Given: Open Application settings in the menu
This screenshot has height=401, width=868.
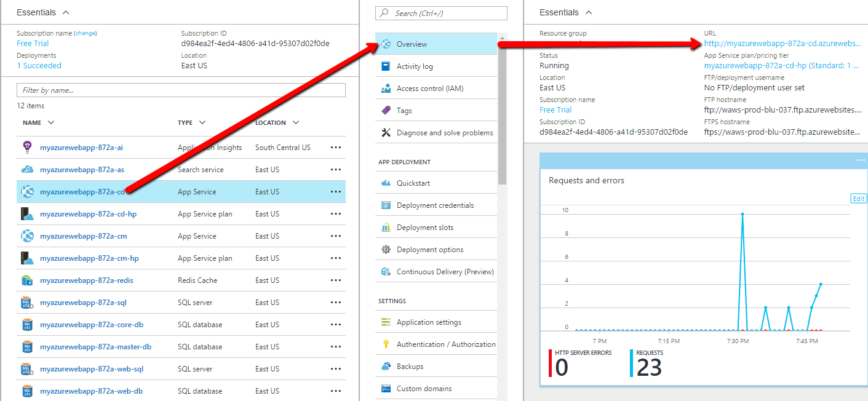Looking at the screenshot, I should 436,322.
